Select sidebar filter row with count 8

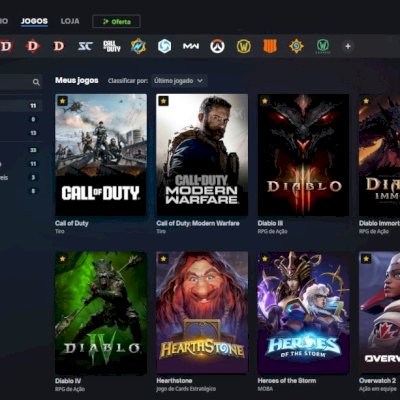click(21, 191)
